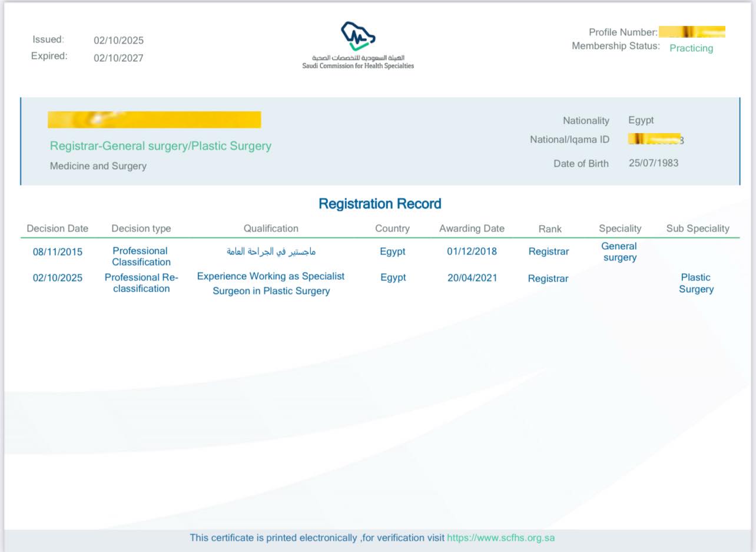
Task: Select the 'Date of Birth' label
Action: point(581,164)
